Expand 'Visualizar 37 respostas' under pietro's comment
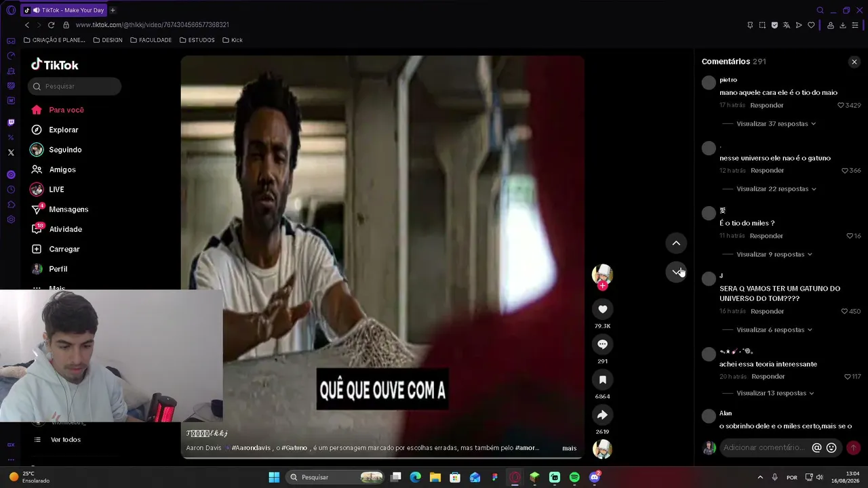 point(776,124)
